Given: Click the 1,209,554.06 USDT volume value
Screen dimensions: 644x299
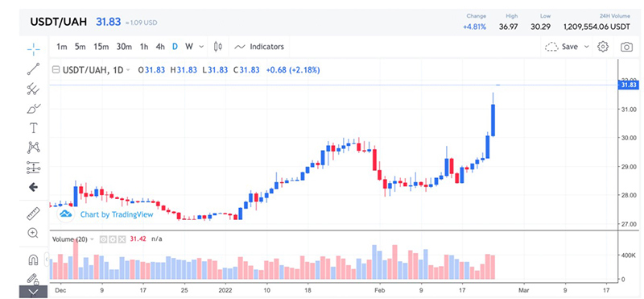Looking at the screenshot, I should click(x=597, y=27).
